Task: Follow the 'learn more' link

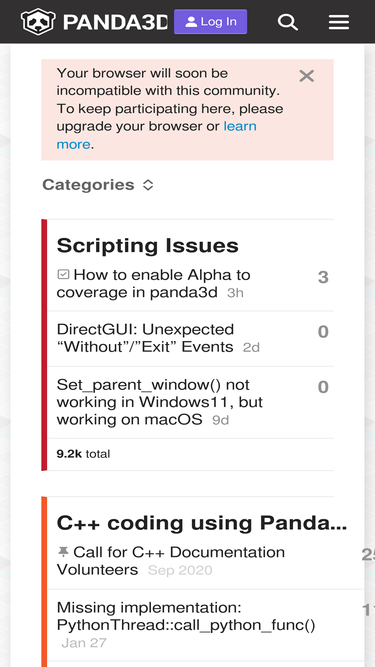Action: click(x=157, y=135)
